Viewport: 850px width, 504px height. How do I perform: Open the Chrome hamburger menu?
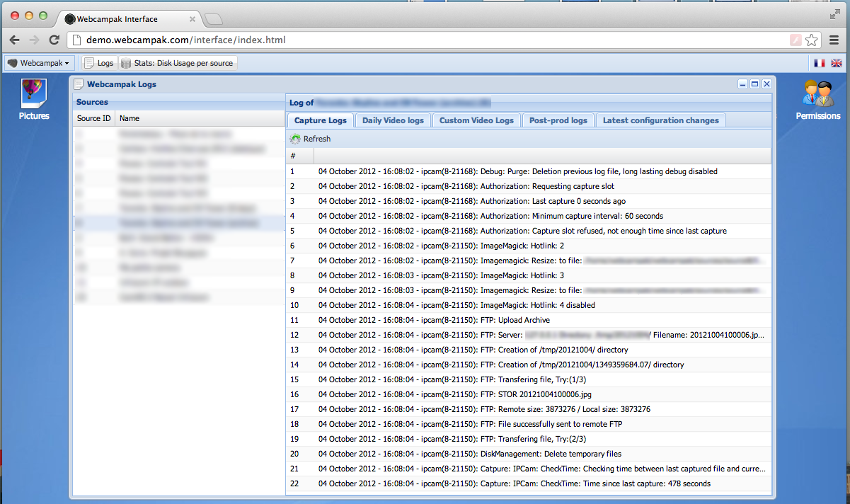point(834,40)
